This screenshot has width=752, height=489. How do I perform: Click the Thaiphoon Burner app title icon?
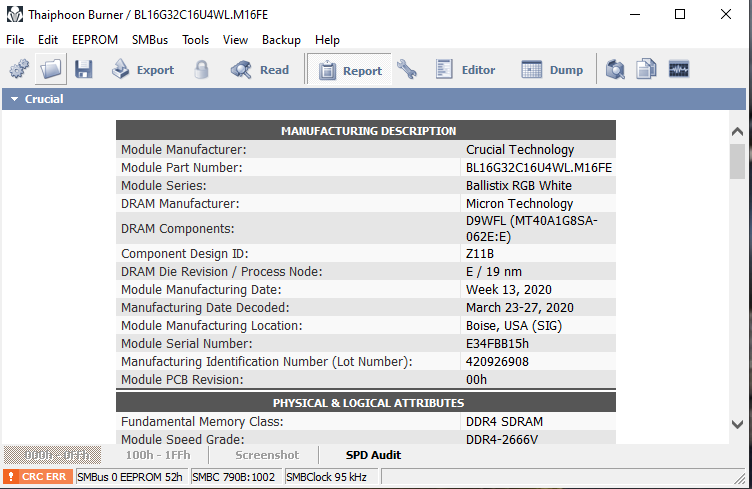pos(14,14)
